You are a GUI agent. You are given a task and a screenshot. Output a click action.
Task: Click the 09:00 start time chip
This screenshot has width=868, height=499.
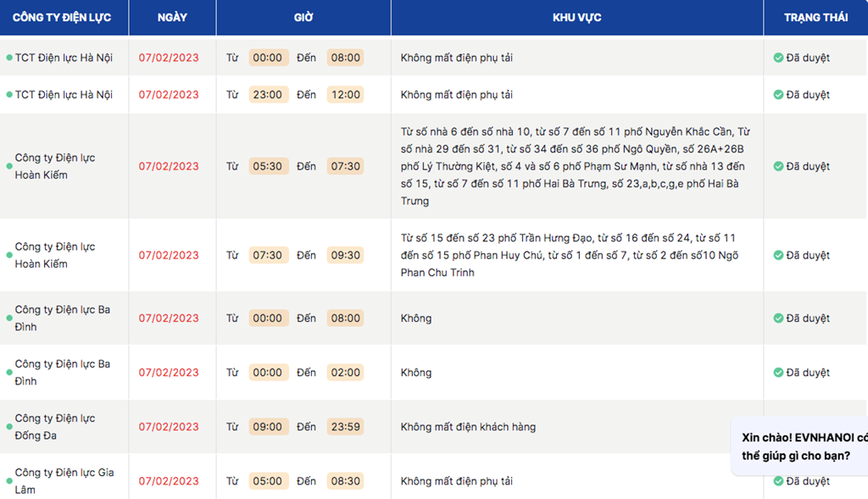click(x=268, y=426)
